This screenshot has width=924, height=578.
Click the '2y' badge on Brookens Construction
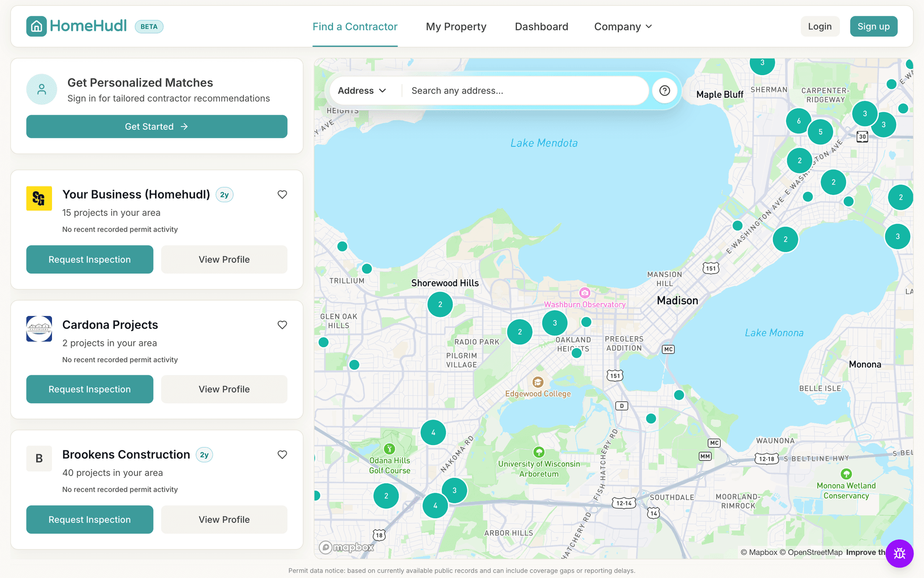tap(205, 455)
